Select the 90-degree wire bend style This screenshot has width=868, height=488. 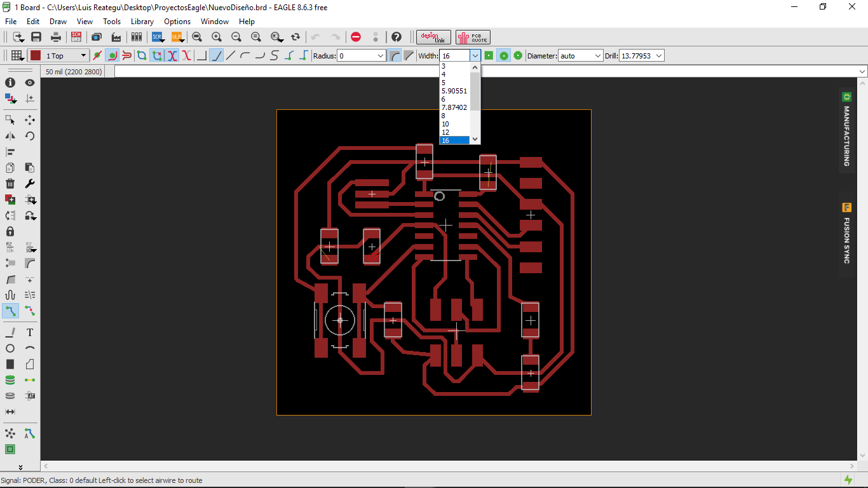(x=202, y=55)
